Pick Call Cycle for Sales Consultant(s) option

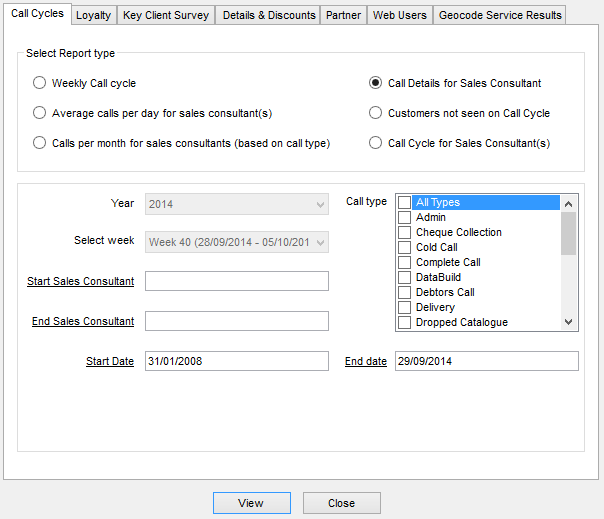[376, 143]
